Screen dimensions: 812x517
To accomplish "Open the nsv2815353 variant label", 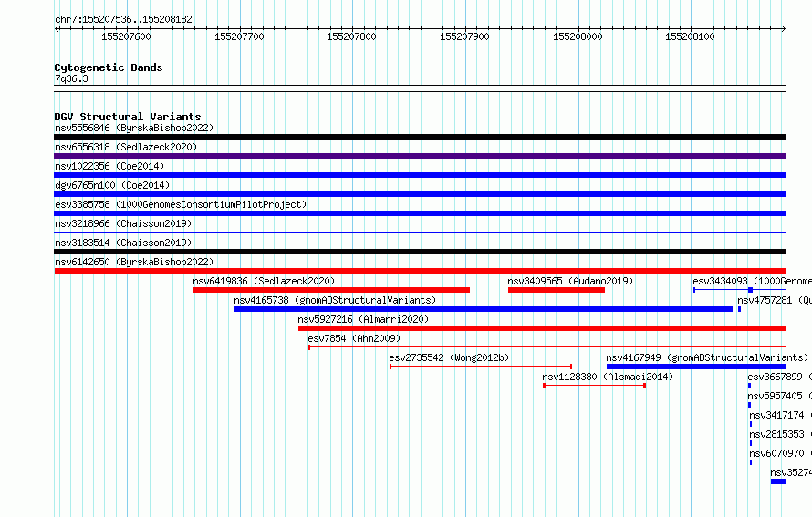I will [x=780, y=434].
